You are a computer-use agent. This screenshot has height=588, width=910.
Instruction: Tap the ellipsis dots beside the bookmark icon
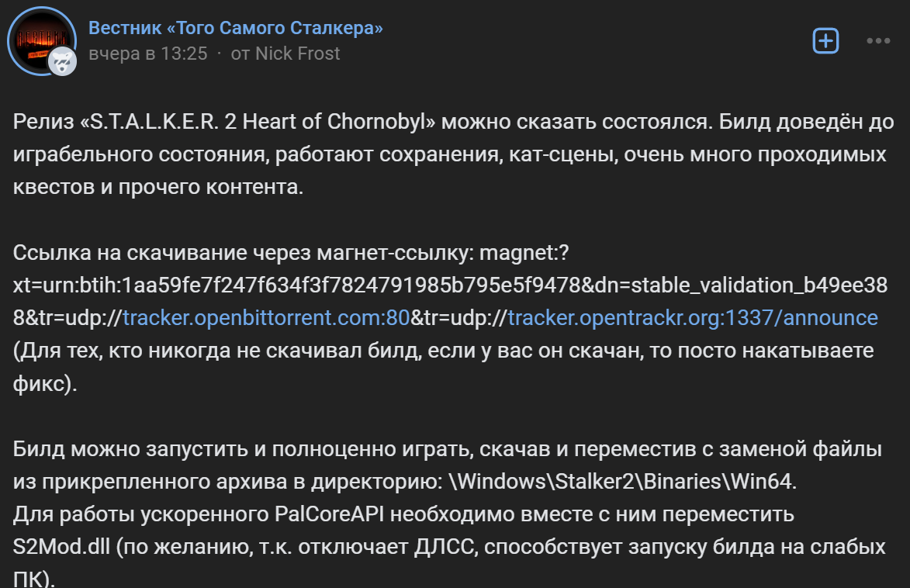coord(877,40)
